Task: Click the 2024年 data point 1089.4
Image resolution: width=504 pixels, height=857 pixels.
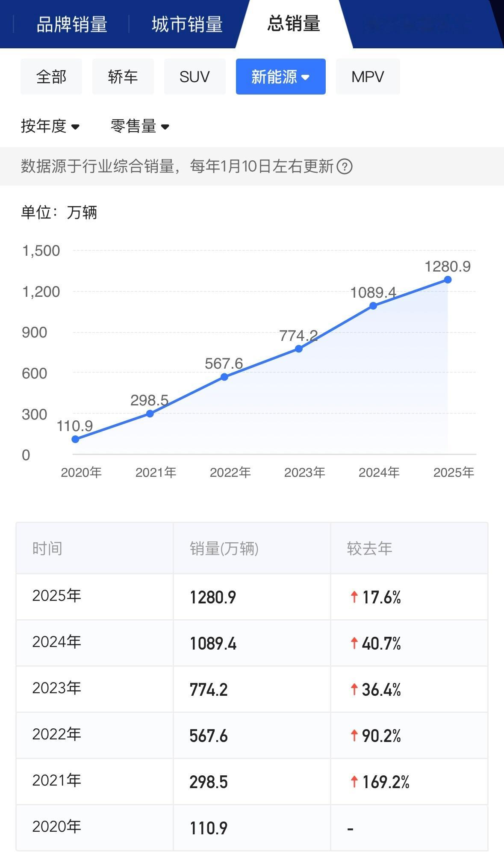Action: [373, 306]
